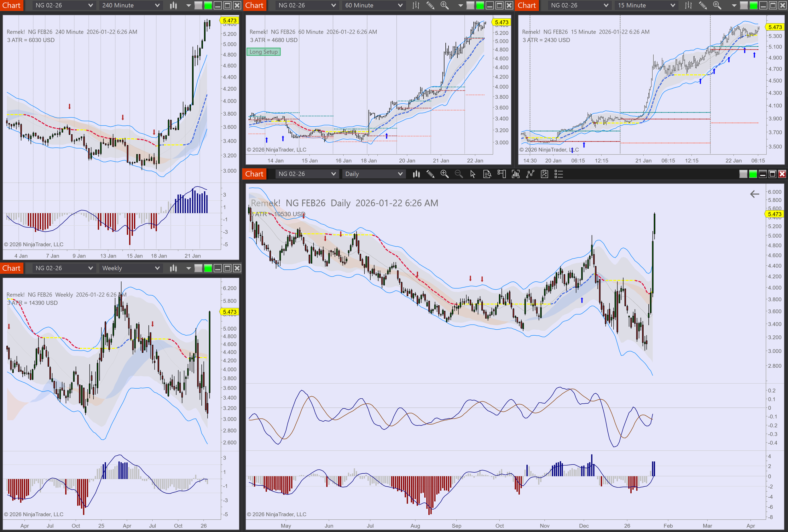
Task: Click the Chart tab of 15 Minute window
Action: (527, 5)
